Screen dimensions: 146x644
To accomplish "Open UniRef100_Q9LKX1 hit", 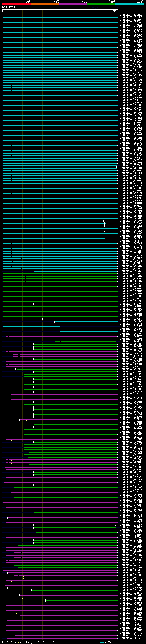I will point(131,47).
